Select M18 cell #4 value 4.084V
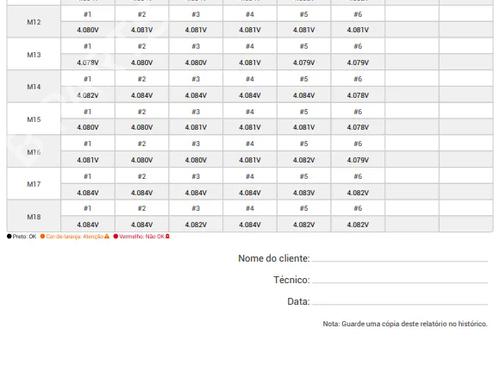 tap(250, 225)
